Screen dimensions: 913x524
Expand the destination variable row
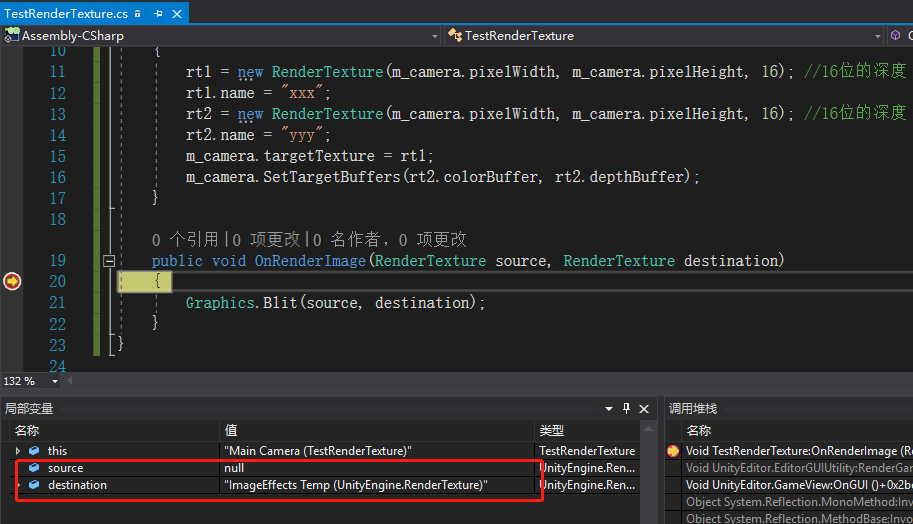[x=19, y=485]
